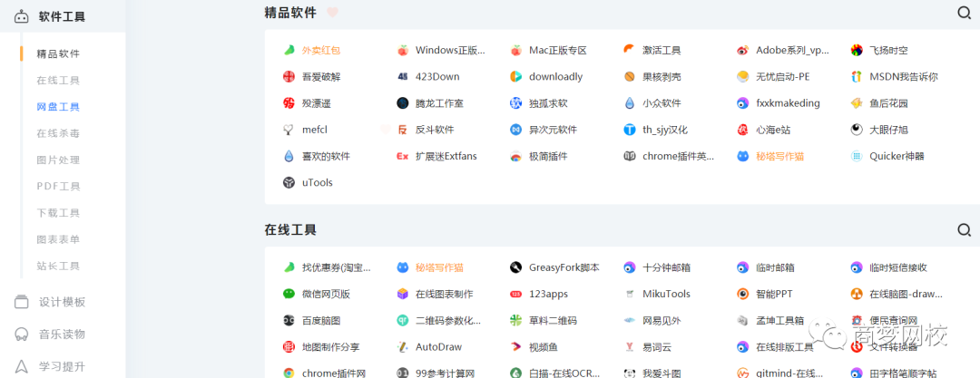
Task: Open the 极简插件 link
Action: click(548, 156)
